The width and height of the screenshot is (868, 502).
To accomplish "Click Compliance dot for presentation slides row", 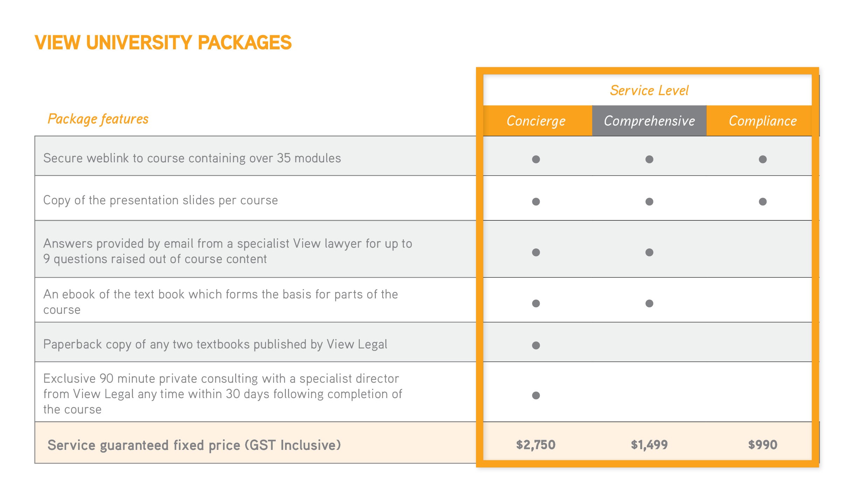I will pyautogui.click(x=763, y=201).
